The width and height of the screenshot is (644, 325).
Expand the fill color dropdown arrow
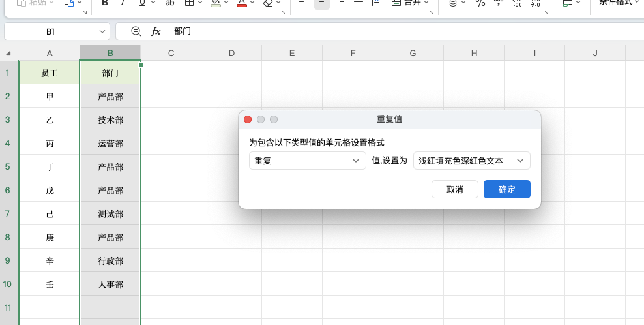tap(226, 3)
